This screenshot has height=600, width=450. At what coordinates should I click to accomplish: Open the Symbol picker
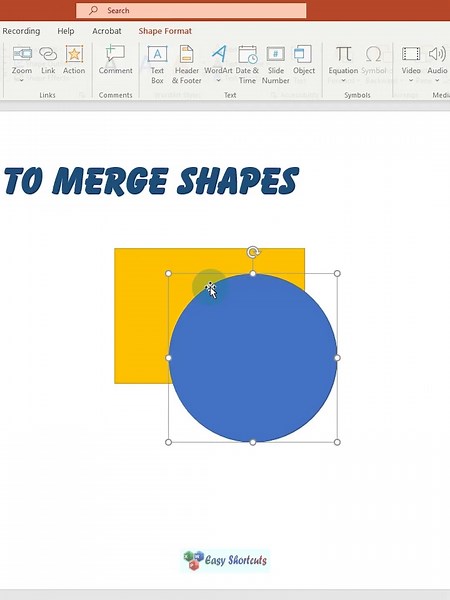tap(373, 60)
